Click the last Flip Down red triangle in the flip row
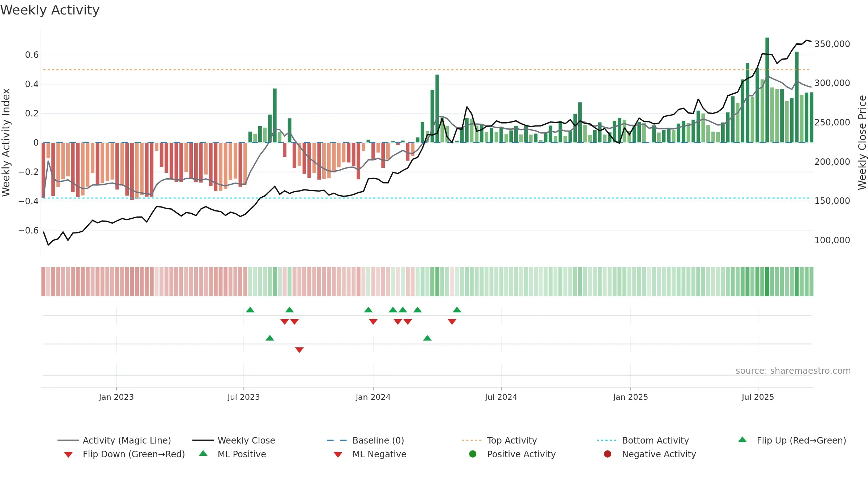This screenshot has width=868, height=488. tap(452, 322)
